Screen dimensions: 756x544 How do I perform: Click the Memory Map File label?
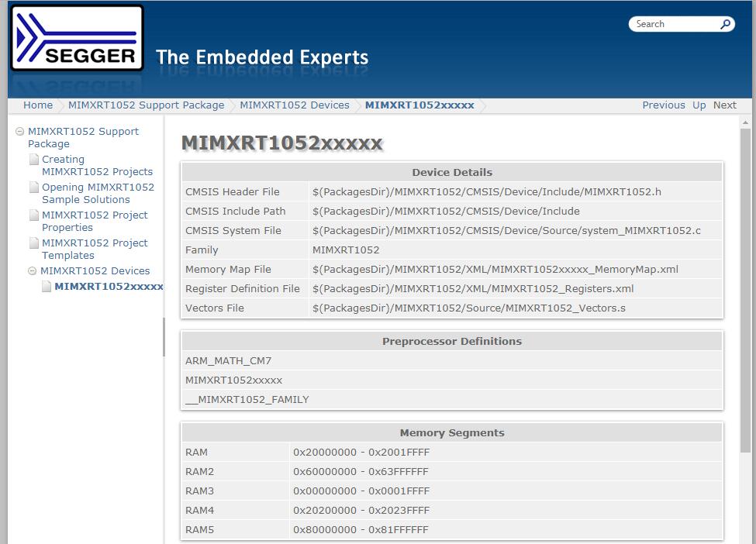(228, 270)
